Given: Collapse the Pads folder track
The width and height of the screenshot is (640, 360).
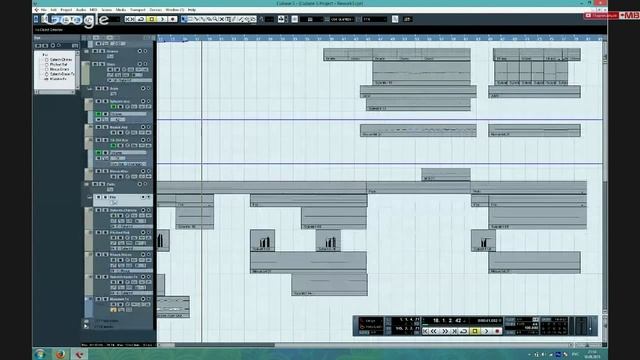Looking at the screenshot, I should tap(87, 184).
